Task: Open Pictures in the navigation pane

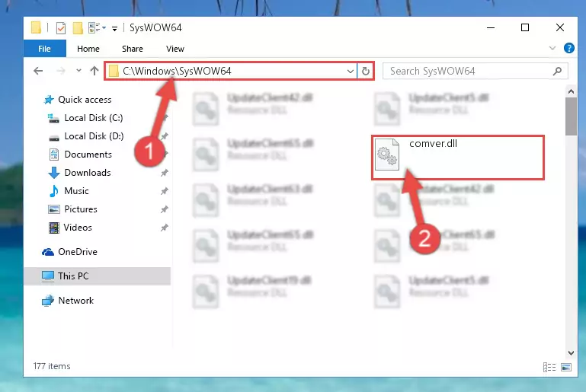Action: pyautogui.click(x=80, y=209)
